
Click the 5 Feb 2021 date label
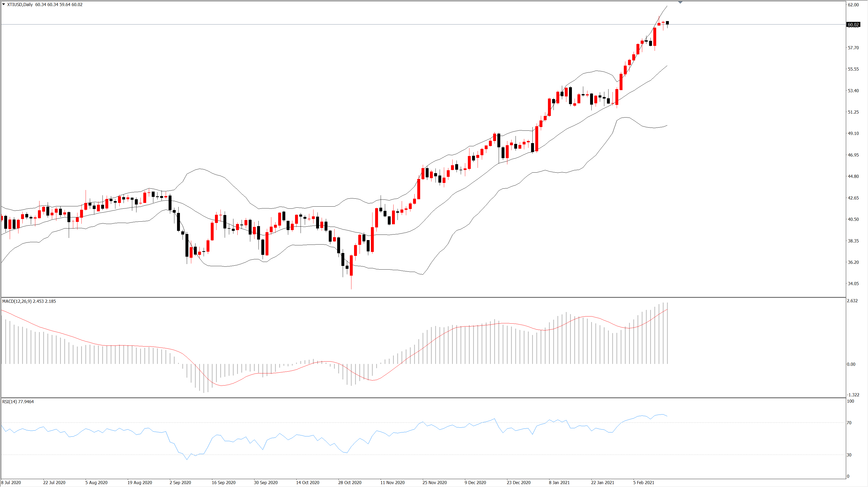pyautogui.click(x=643, y=482)
